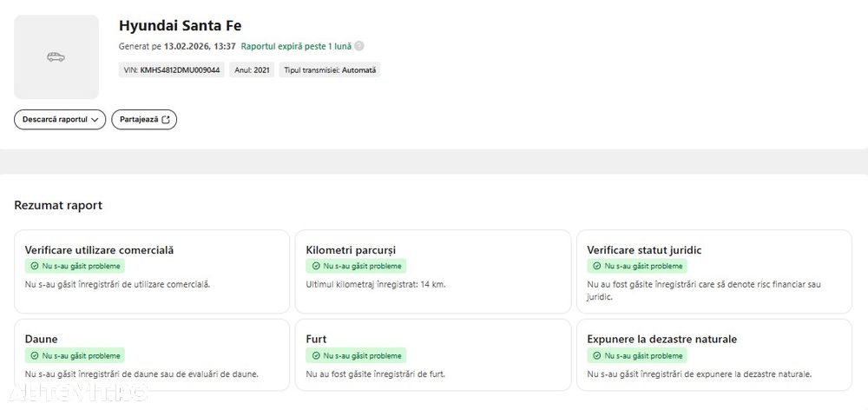Click the check icon under Expunere la dezastre naturale
The width and height of the screenshot is (868, 410).
coord(597,355)
